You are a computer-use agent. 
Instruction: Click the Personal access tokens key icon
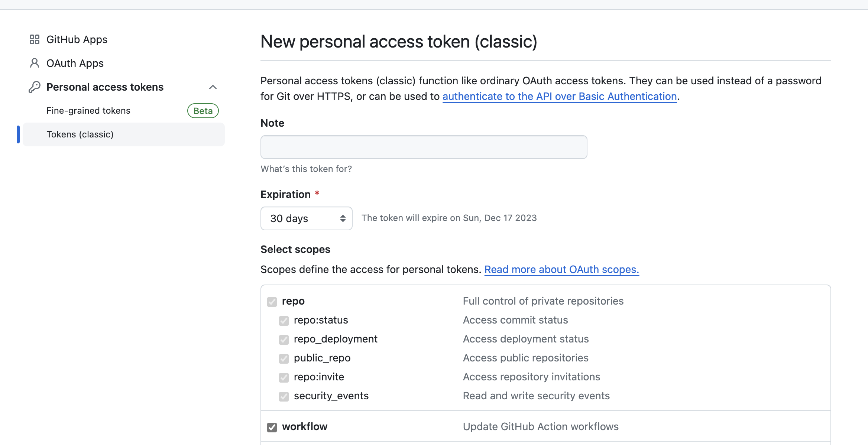point(35,87)
